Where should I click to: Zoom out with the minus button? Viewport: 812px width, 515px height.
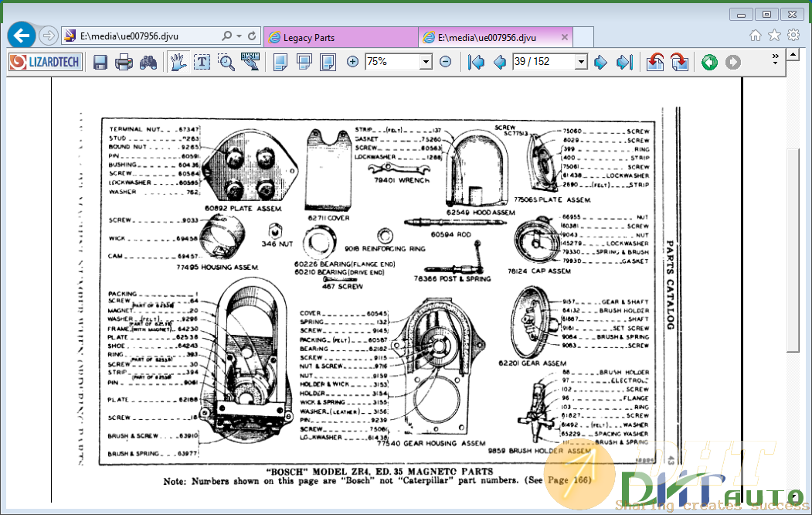pyautogui.click(x=445, y=62)
